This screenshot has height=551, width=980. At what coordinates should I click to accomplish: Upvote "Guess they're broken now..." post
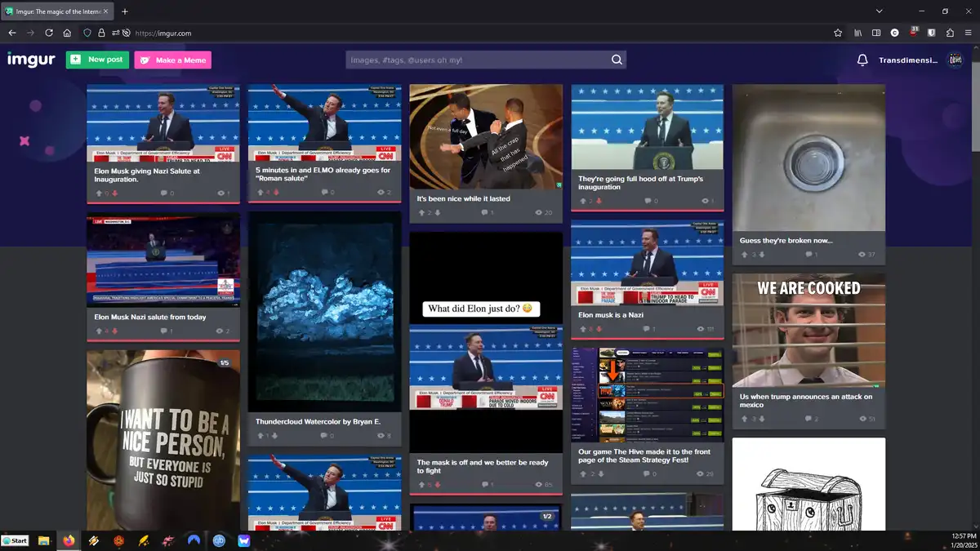coord(744,255)
